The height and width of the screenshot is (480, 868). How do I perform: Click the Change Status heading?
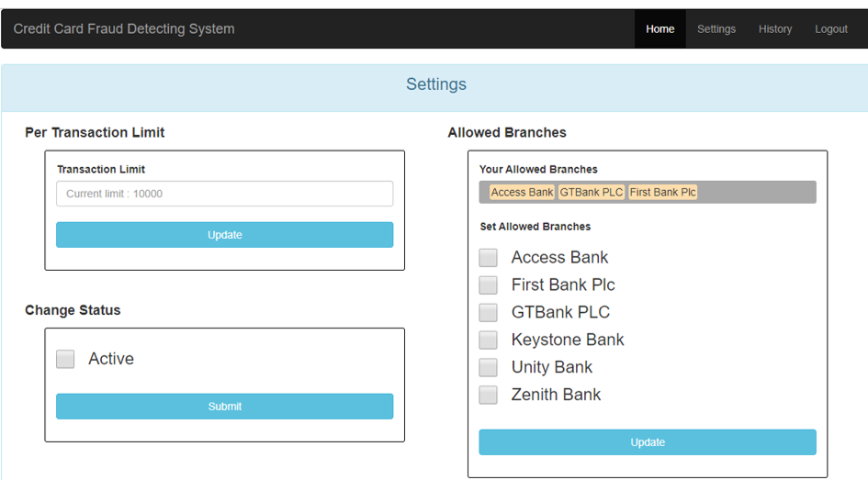(73, 310)
